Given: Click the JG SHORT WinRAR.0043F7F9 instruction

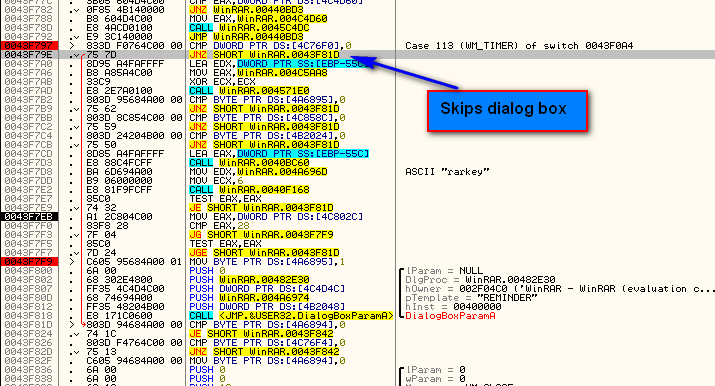Looking at the screenshot, I should 261,235.
